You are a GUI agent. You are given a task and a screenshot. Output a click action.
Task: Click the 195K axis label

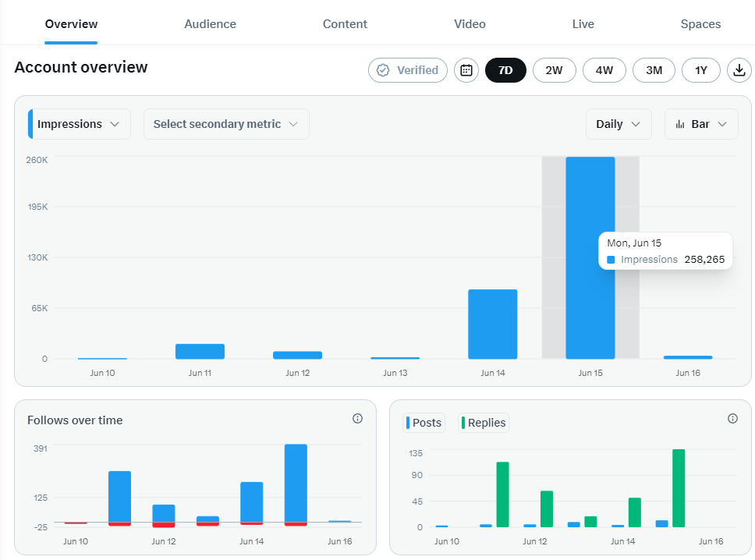pyautogui.click(x=37, y=207)
